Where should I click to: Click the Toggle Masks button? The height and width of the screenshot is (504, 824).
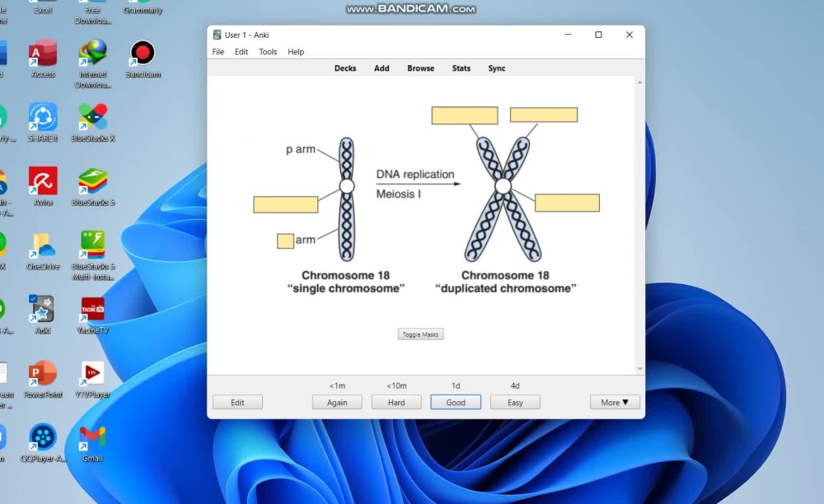click(x=420, y=334)
